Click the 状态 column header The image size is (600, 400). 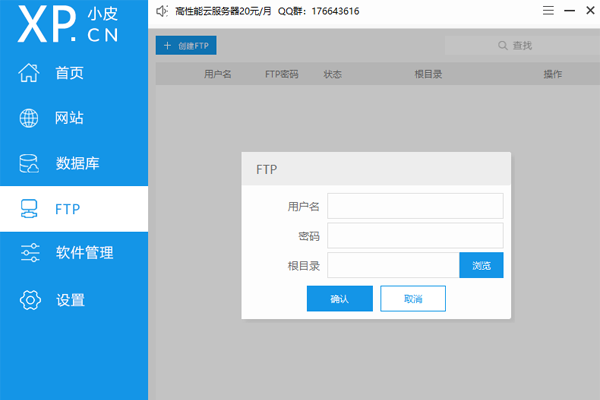click(x=332, y=74)
